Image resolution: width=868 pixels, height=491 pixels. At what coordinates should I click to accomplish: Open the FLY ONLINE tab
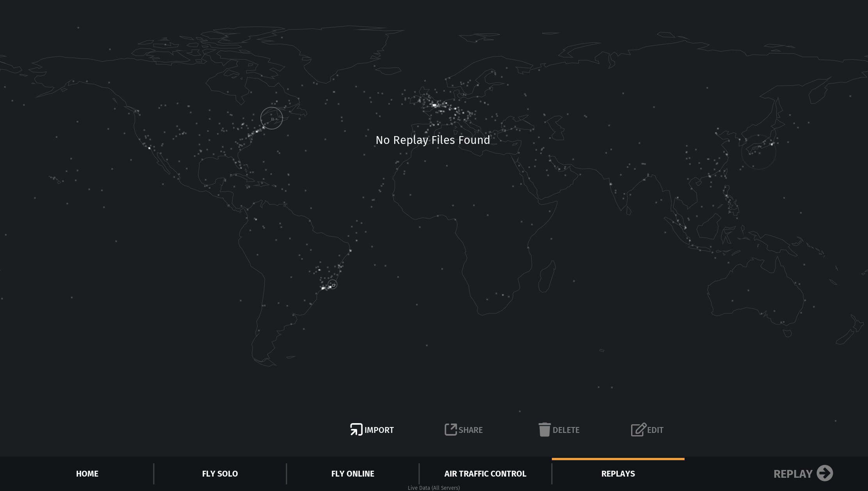(x=352, y=474)
